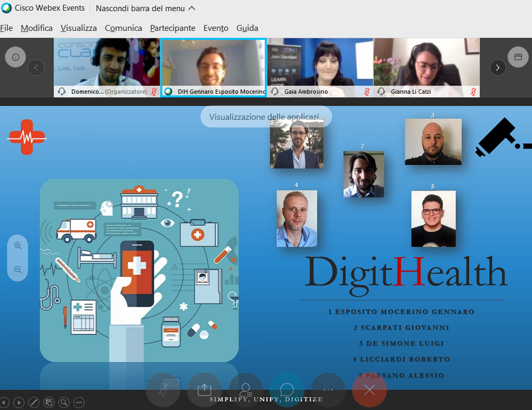
Task: Open the video layout switcher icon
Action: tap(518, 57)
